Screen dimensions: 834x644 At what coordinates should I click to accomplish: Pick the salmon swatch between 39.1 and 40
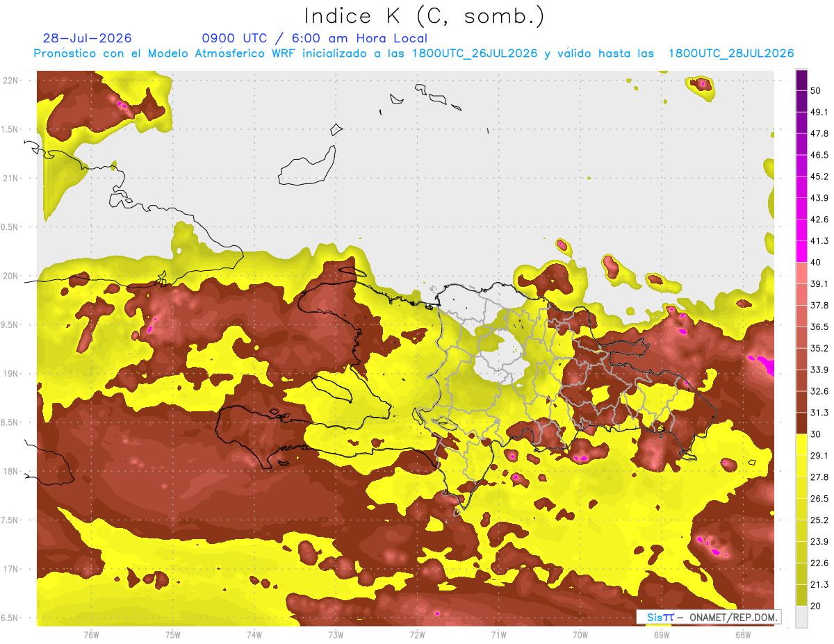coord(802,273)
